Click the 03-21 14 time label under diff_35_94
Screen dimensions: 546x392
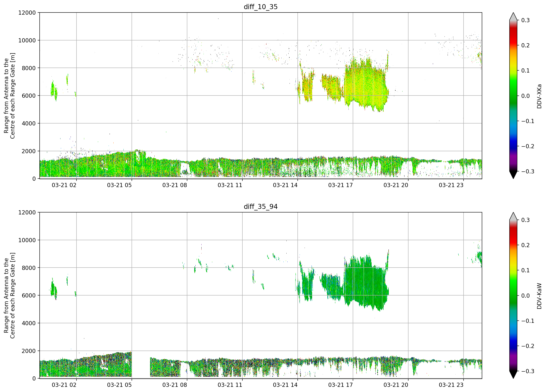pyautogui.click(x=285, y=385)
